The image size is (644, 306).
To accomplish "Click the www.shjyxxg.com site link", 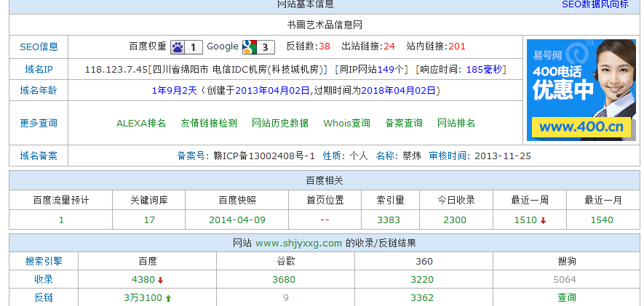I will [x=298, y=243].
